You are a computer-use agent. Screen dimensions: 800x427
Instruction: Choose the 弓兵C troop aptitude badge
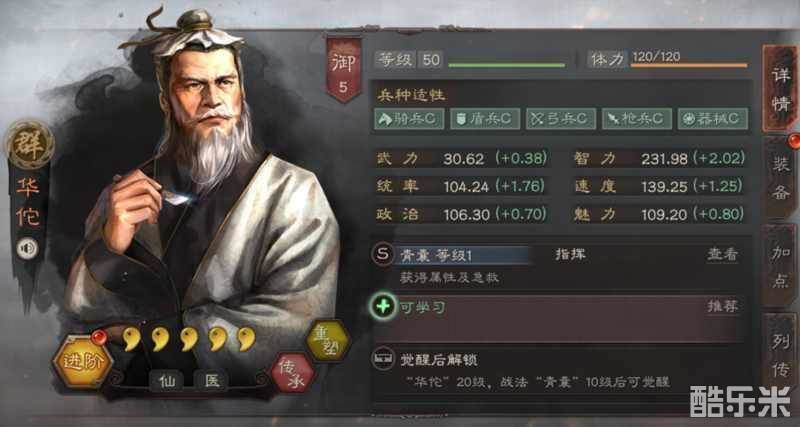561,118
